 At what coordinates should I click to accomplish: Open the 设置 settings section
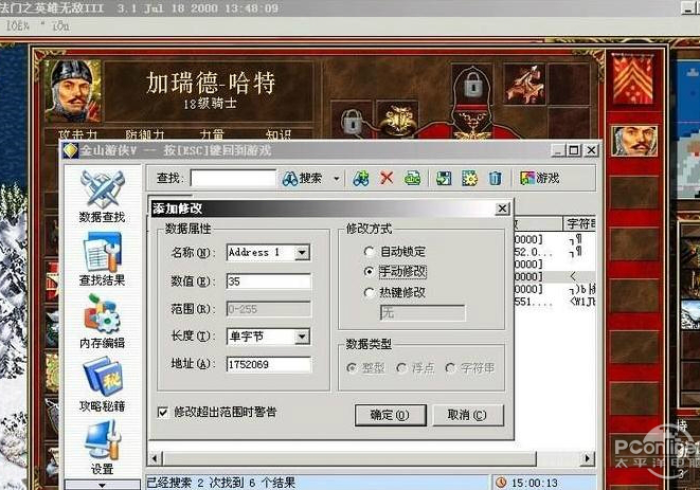click(x=102, y=448)
